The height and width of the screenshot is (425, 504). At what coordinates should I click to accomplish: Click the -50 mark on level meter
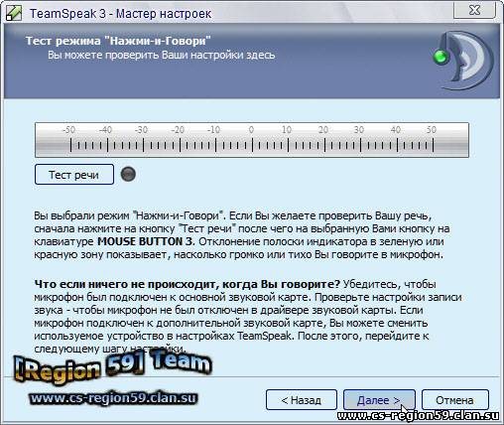69,130
